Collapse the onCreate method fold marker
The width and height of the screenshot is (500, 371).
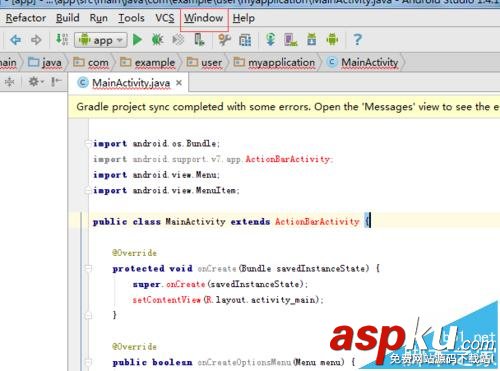(88, 268)
